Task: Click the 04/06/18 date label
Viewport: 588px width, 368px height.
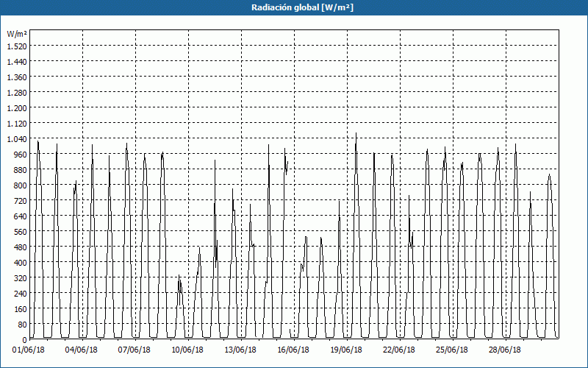Action: click(x=82, y=350)
